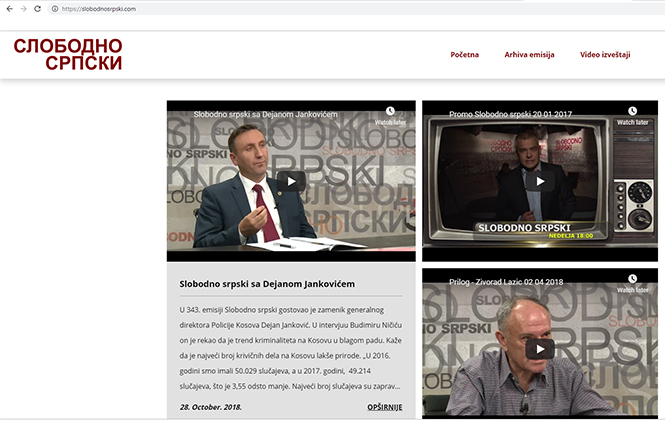Open the Početna menu item

click(x=464, y=54)
